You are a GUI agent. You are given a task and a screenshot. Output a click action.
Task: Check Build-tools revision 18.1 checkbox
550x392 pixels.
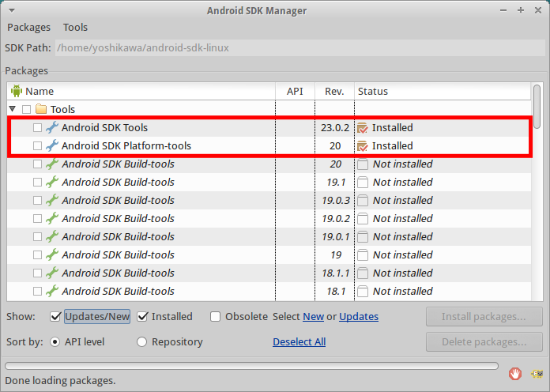point(37,292)
